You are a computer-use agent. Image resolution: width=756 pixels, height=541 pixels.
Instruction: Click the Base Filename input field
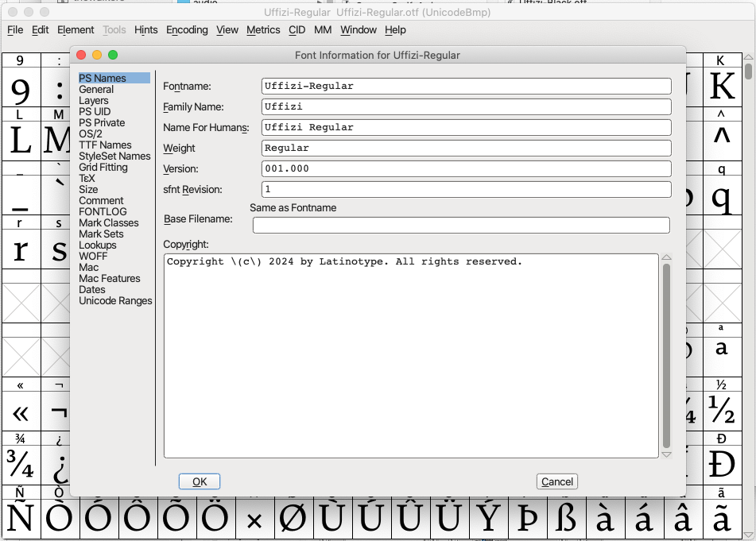tap(461, 225)
